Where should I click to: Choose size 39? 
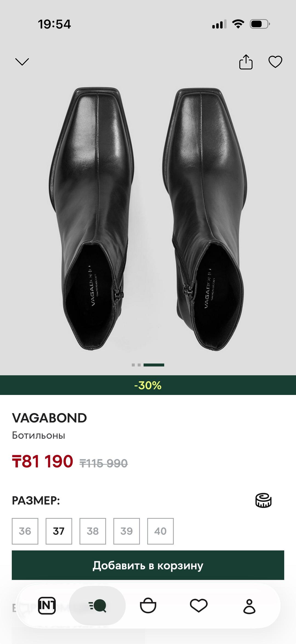point(127,531)
